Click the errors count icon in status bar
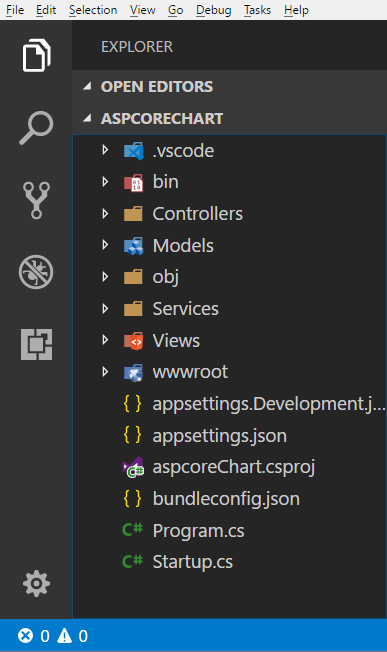The image size is (387, 652). [x=25, y=636]
